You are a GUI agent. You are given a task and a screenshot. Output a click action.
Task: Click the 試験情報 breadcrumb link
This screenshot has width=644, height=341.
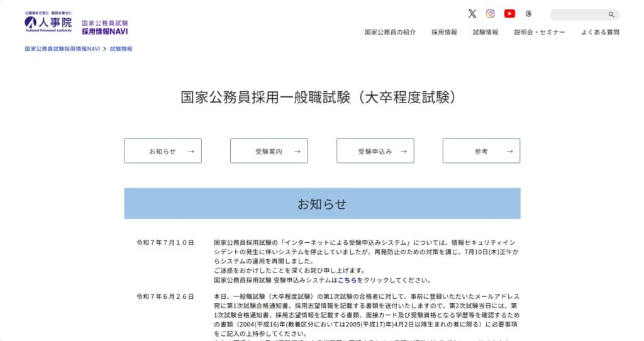click(x=121, y=48)
